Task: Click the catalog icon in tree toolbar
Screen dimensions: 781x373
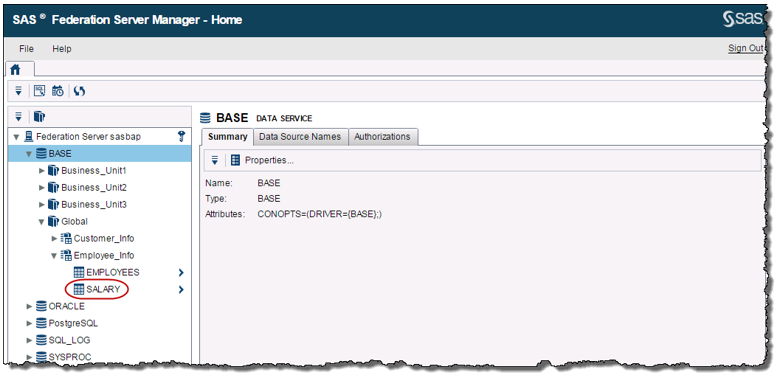Action: [39, 117]
